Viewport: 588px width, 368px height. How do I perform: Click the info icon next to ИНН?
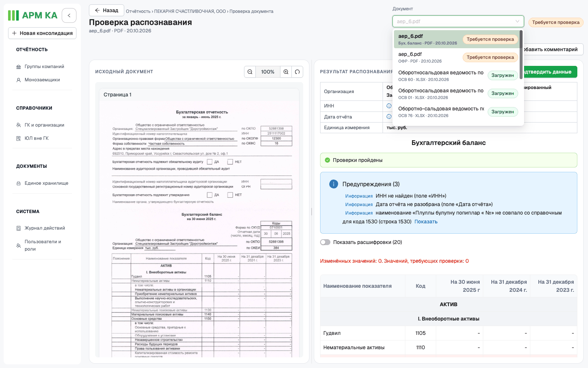tap(389, 106)
